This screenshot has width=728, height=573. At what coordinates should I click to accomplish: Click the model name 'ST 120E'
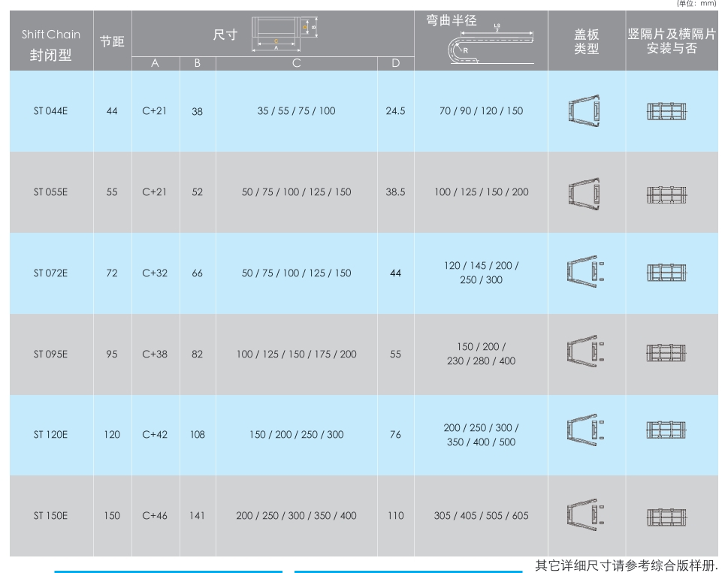coord(50,435)
